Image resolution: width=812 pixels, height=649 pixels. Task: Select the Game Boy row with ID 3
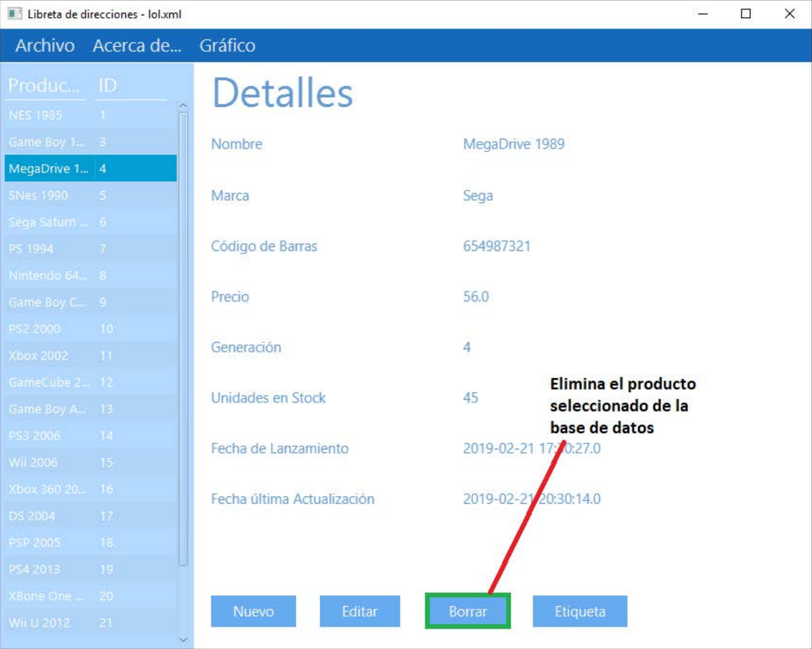click(90, 142)
